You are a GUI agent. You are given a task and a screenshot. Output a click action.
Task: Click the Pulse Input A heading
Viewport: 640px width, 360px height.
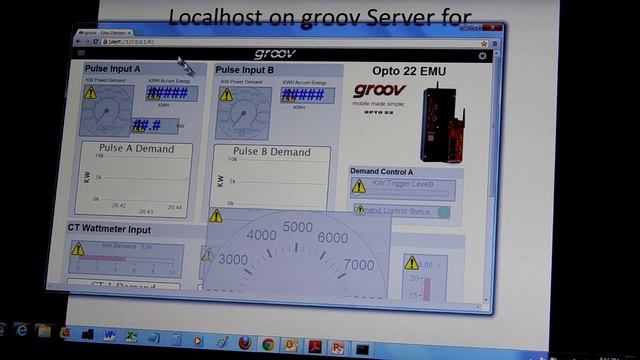click(x=112, y=69)
